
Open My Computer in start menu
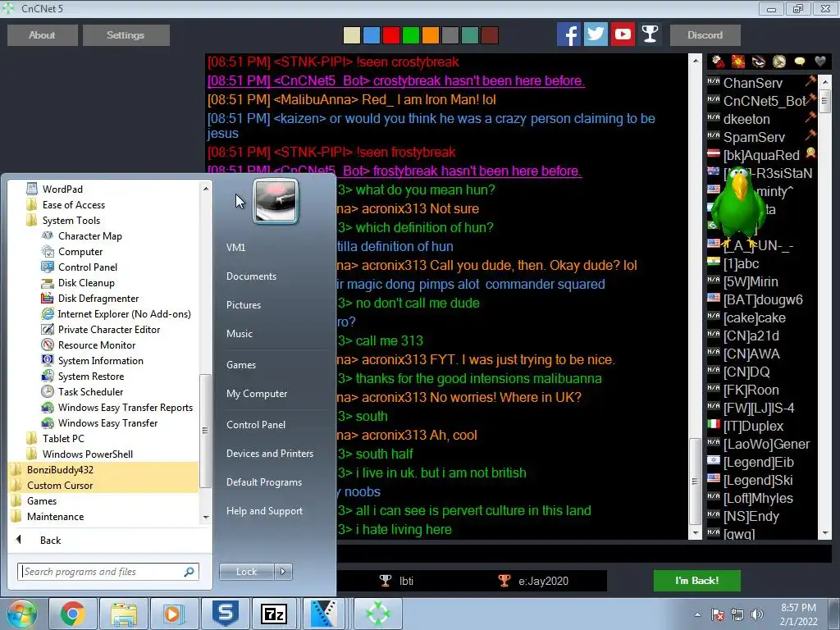[257, 394]
